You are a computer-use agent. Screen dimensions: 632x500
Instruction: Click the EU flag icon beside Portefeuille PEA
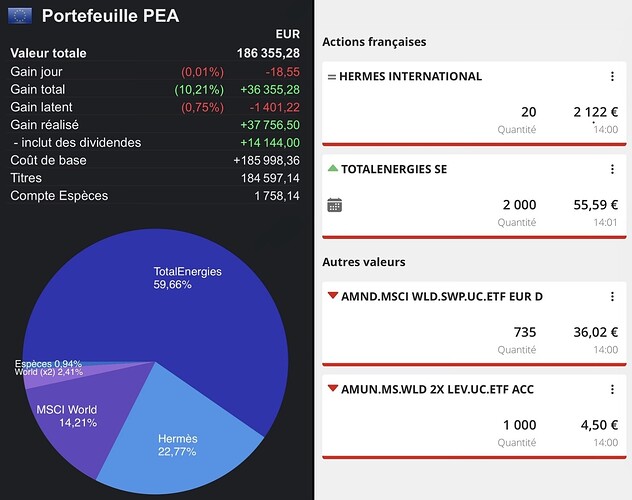click(20, 15)
